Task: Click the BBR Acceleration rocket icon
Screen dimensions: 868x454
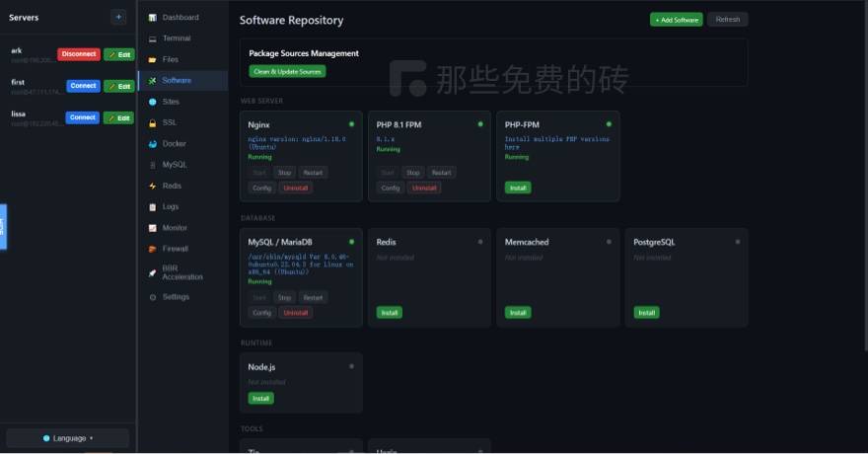Action: [153, 273]
